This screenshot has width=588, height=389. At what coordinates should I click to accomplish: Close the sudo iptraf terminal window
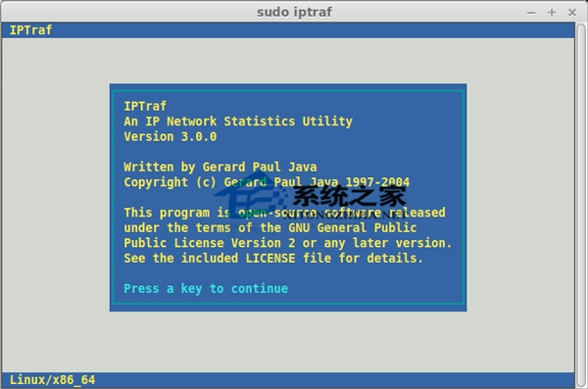[572, 13]
